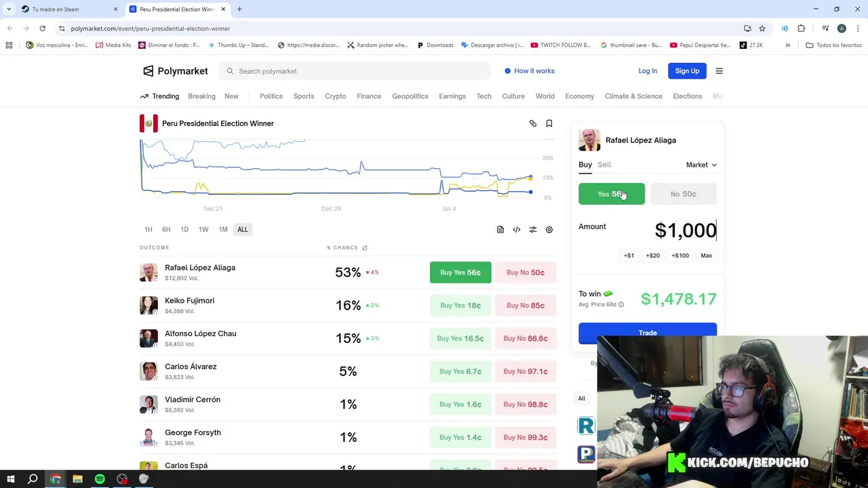Click the Polymarket search field

354,71
